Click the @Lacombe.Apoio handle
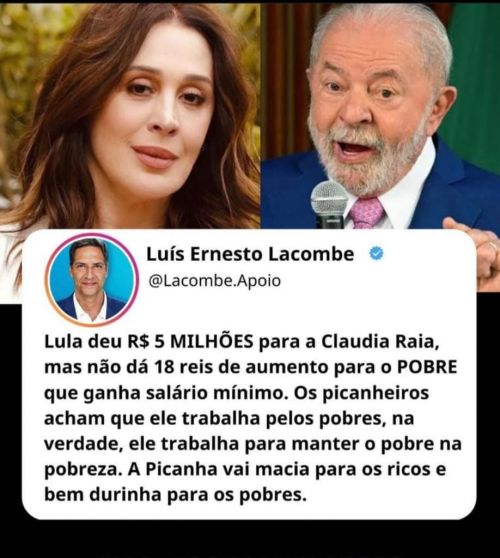This screenshot has height=558, width=500. coord(215,281)
